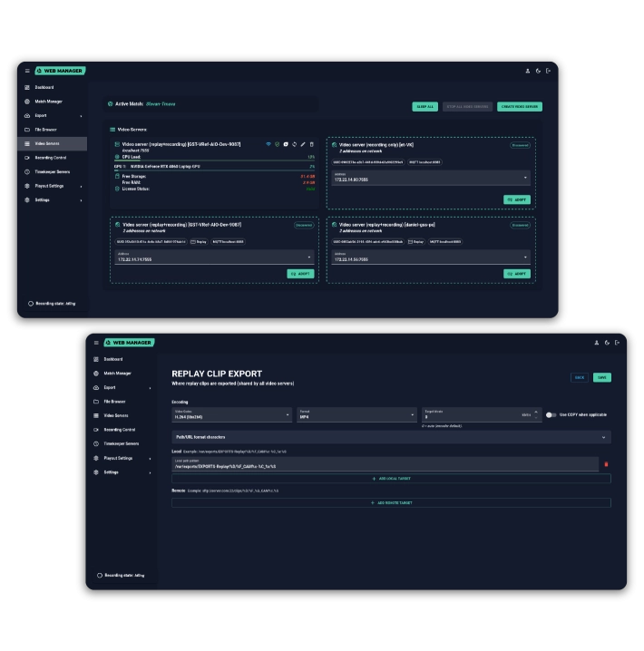
Task: Toggle Use COPY when applicable switch
Action: tap(551, 414)
